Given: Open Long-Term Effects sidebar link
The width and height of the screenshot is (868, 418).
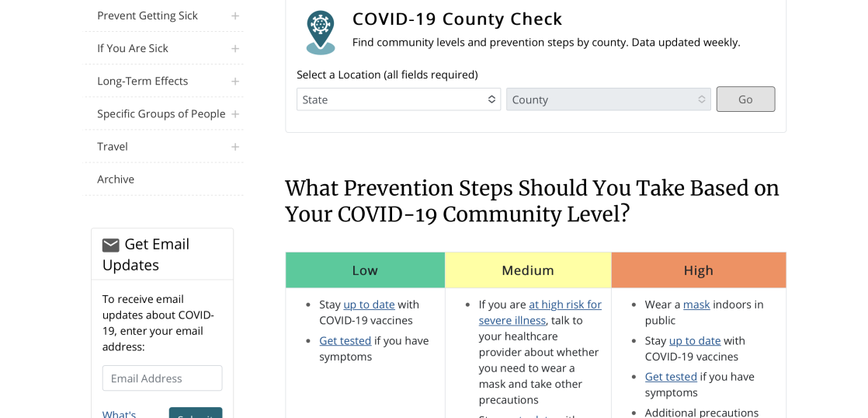Looking at the screenshot, I should click(x=143, y=81).
